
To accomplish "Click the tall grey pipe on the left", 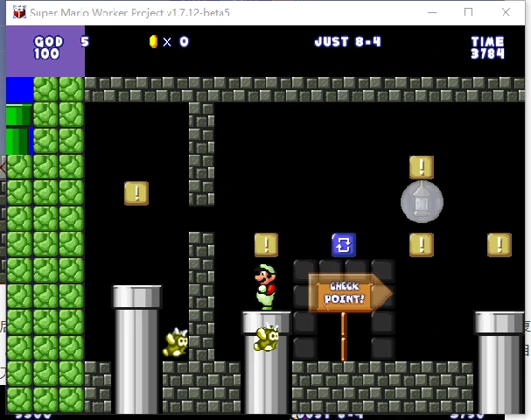I will 136,349.
